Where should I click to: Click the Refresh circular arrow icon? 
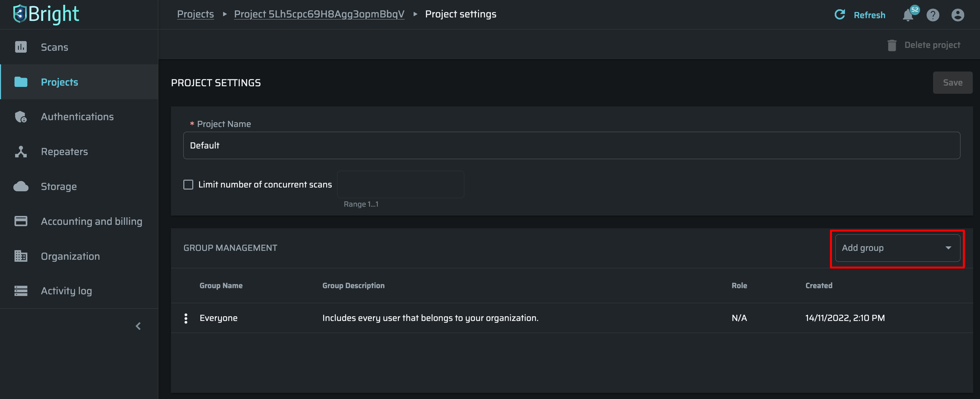coord(840,14)
